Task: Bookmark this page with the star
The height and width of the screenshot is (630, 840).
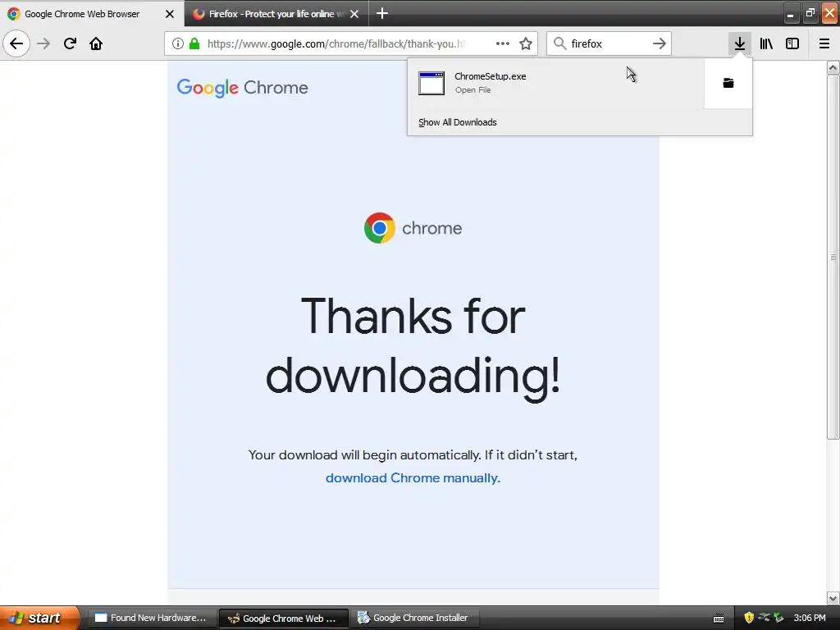Action: (526, 43)
